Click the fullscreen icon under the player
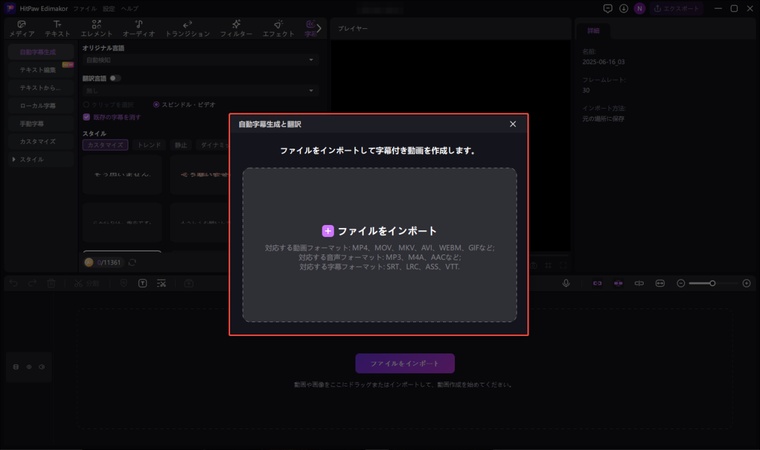760x450 pixels. point(563,265)
